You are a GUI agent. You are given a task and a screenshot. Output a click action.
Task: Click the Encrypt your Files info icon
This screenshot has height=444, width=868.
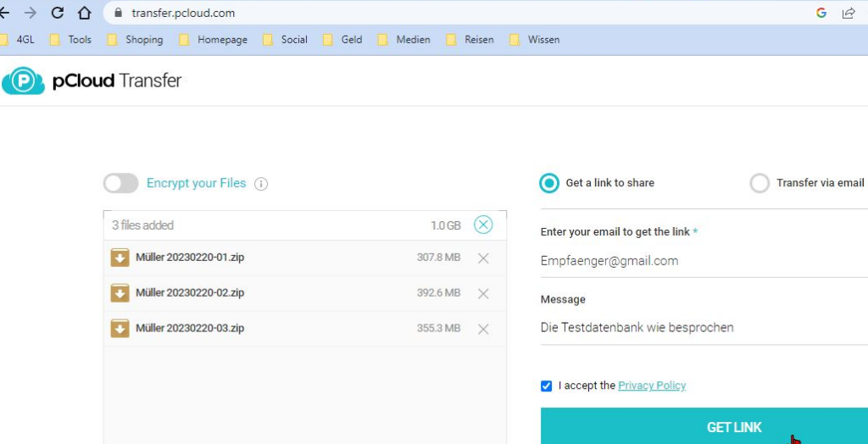click(x=261, y=184)
